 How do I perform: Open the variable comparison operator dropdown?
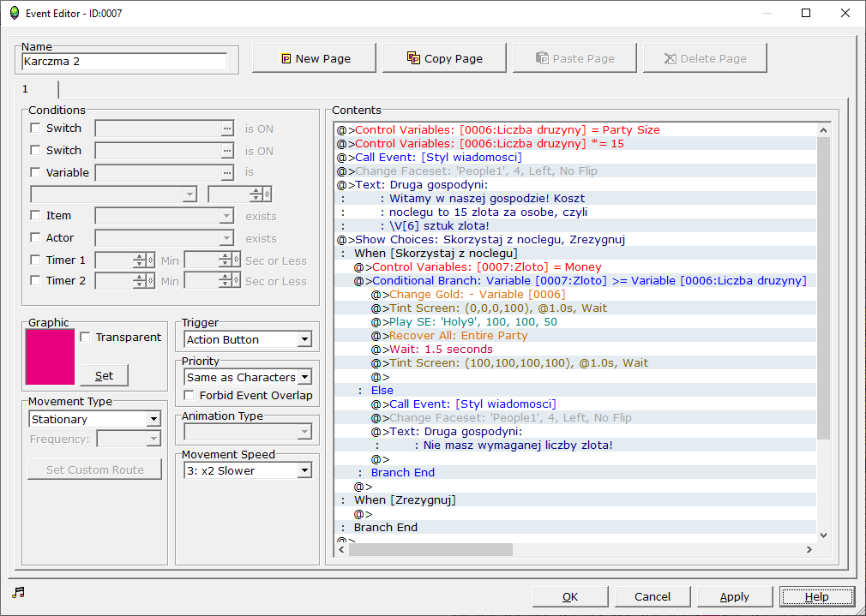click(114, 194)
